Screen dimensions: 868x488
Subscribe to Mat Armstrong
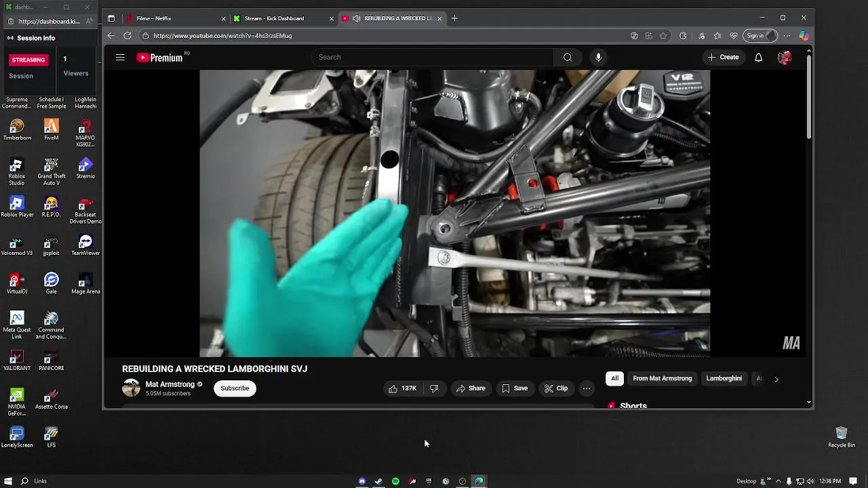click(x=235, y=388)
